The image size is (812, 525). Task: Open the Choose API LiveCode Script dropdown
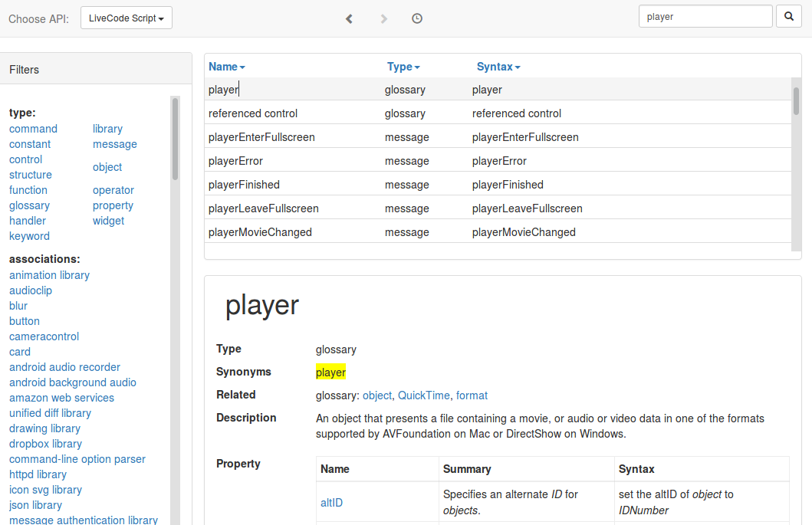pos(127,18)
